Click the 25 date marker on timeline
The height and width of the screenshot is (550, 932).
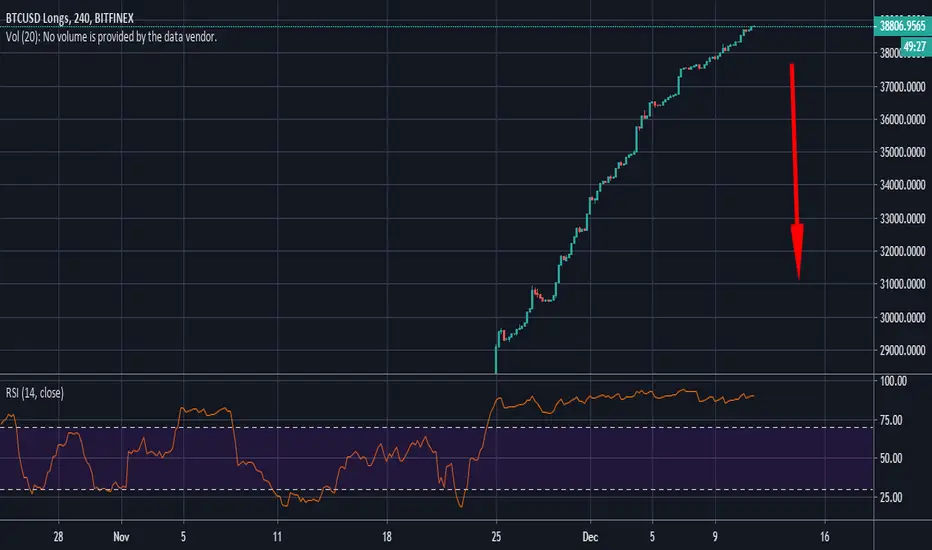[496, 537]
